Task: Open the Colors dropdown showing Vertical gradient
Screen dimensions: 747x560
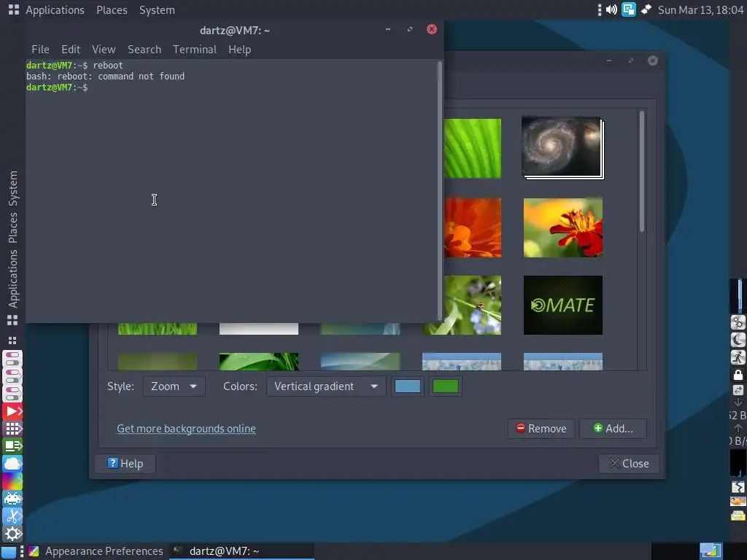Action: point(326,386)
